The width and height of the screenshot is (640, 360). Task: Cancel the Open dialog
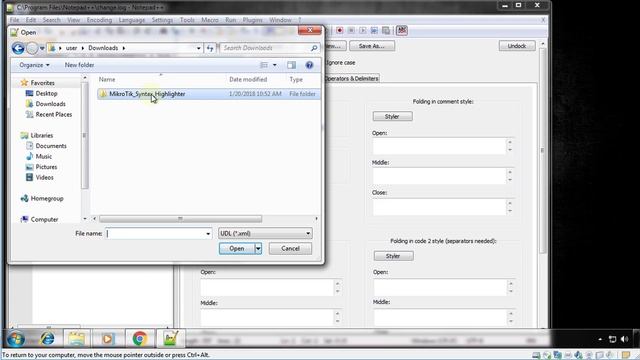290,249
